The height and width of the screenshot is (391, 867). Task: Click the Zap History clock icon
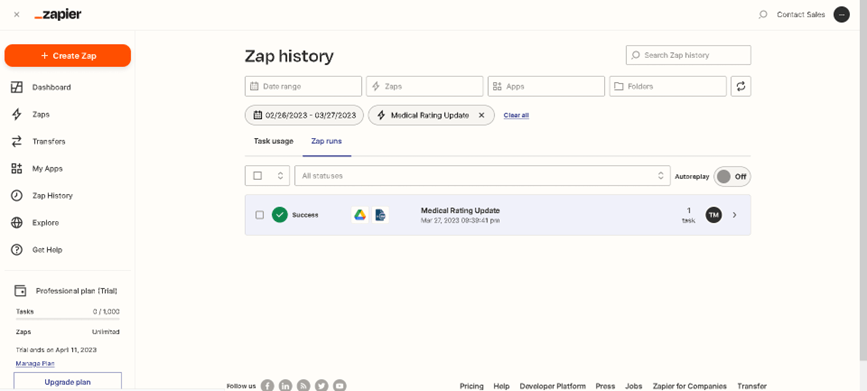pos(17,195)
